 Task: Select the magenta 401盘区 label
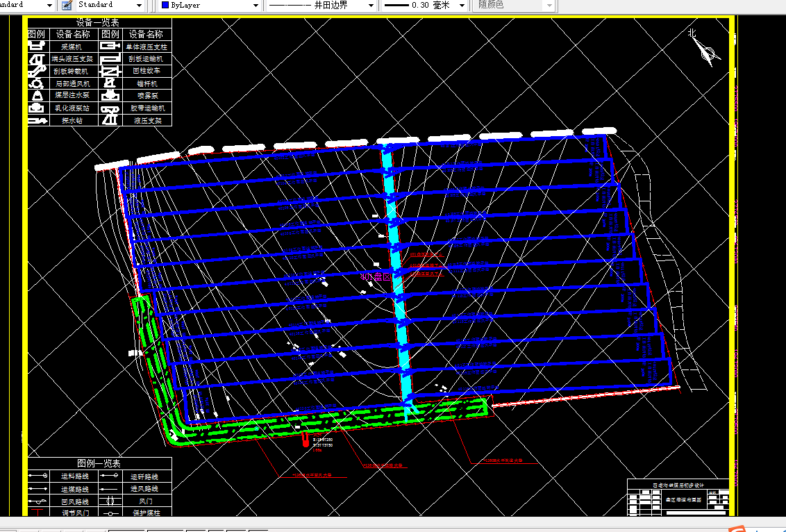point(376,276)
